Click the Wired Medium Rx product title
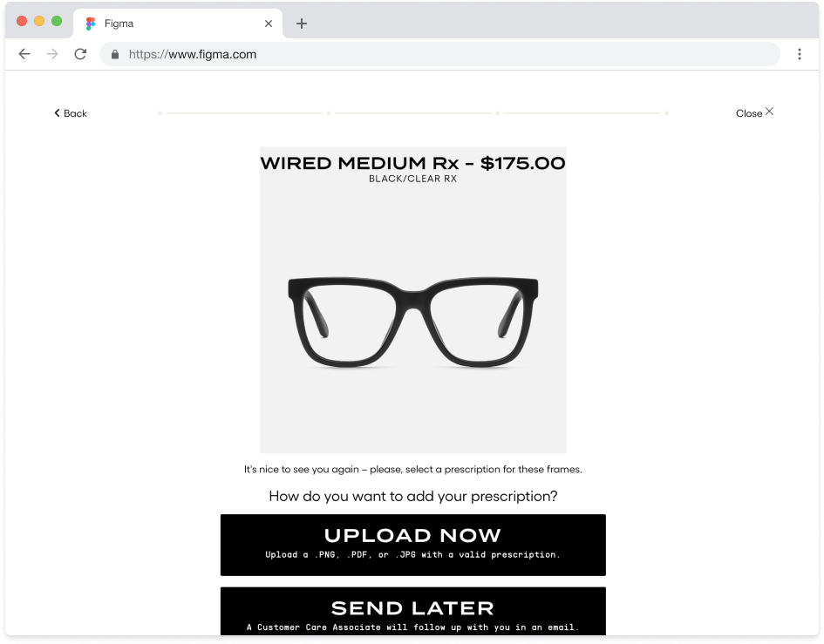This screenshot has height=644, width=824. pos(412,163)
